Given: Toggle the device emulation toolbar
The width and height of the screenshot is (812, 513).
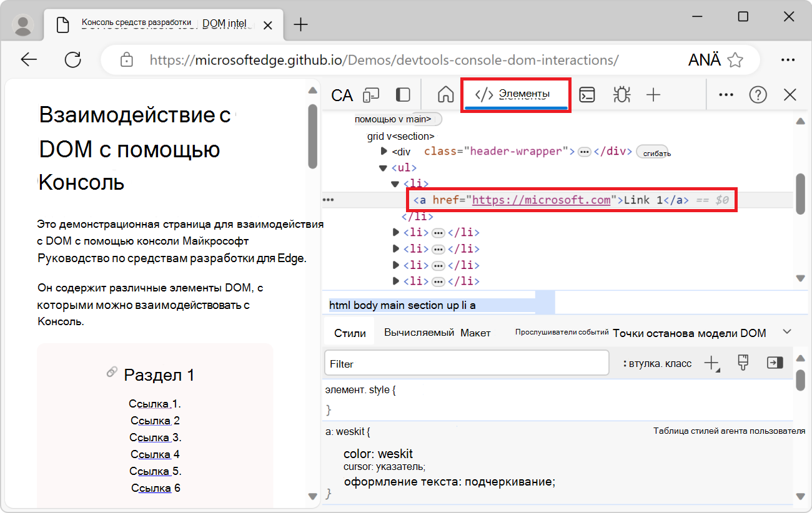Looking at the screenshot, I should tap(371, 94).
